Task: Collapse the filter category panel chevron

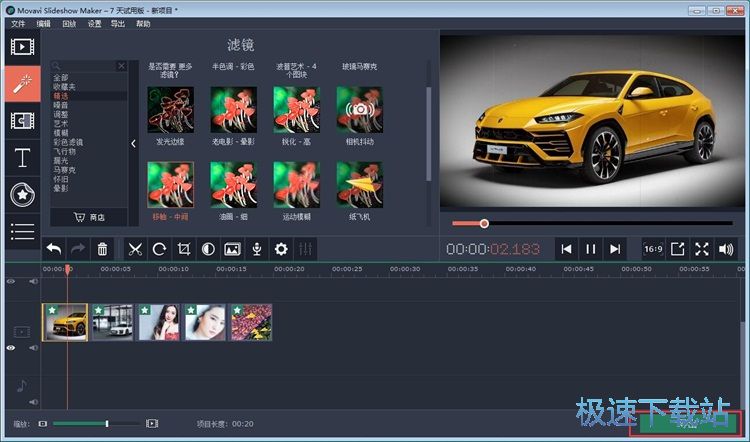Action: 133,143
